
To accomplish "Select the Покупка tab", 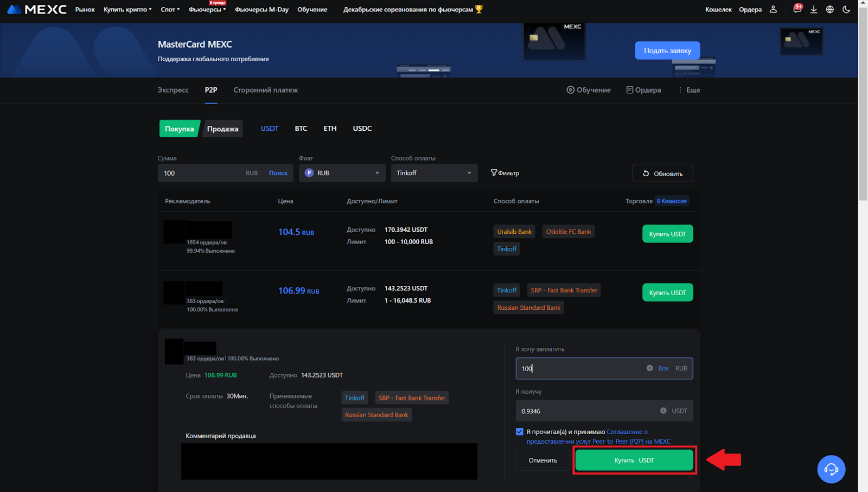I will [179, 129].
